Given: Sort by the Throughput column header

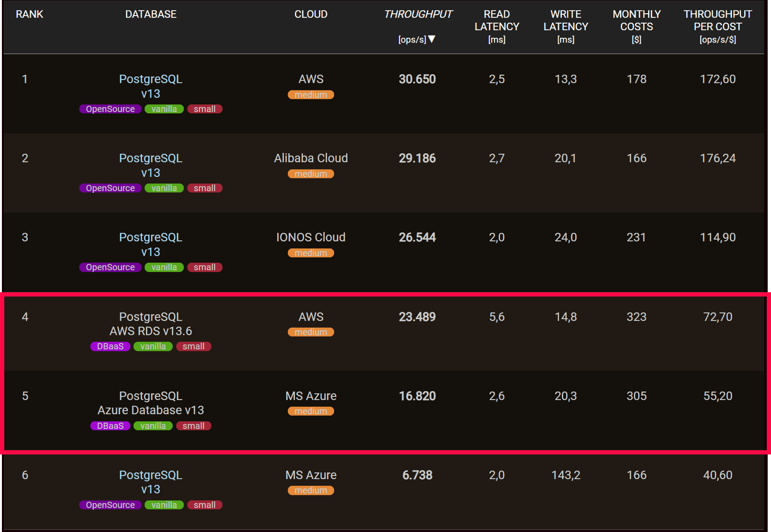Looking at the screenshot, I should [x=417, y=14].
